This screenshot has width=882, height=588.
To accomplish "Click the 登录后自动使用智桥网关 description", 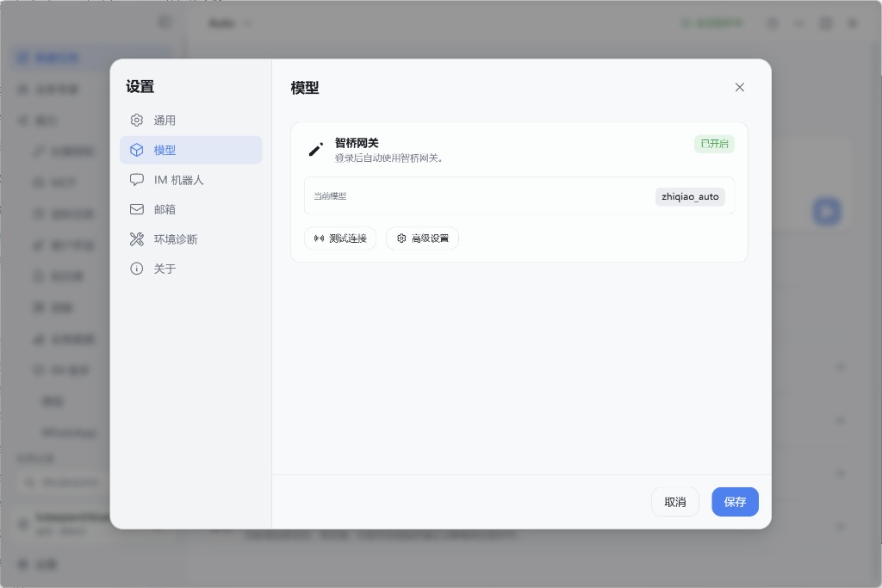I will pyautogui.click(x=388, y=158).
